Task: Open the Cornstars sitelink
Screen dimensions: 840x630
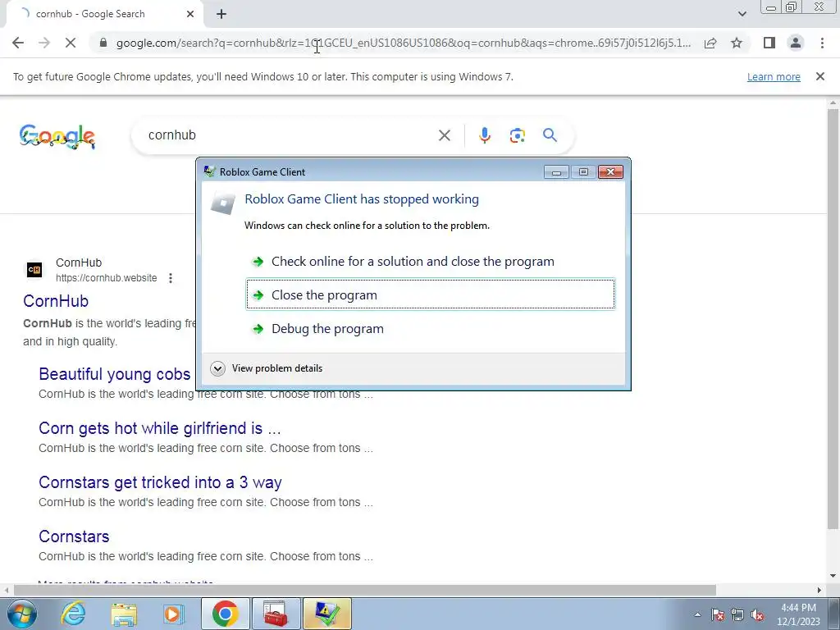Action: pyautogui.click(x=74, y=536)
